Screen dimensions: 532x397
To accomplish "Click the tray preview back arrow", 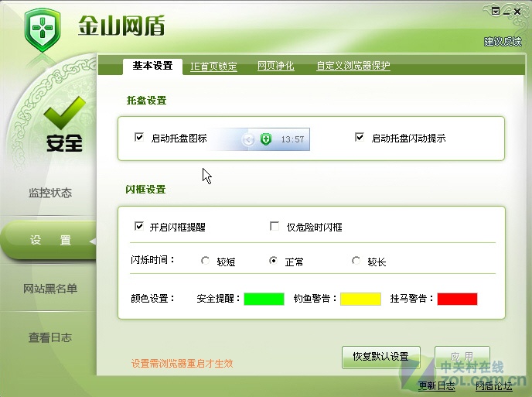I will (248, 139).
